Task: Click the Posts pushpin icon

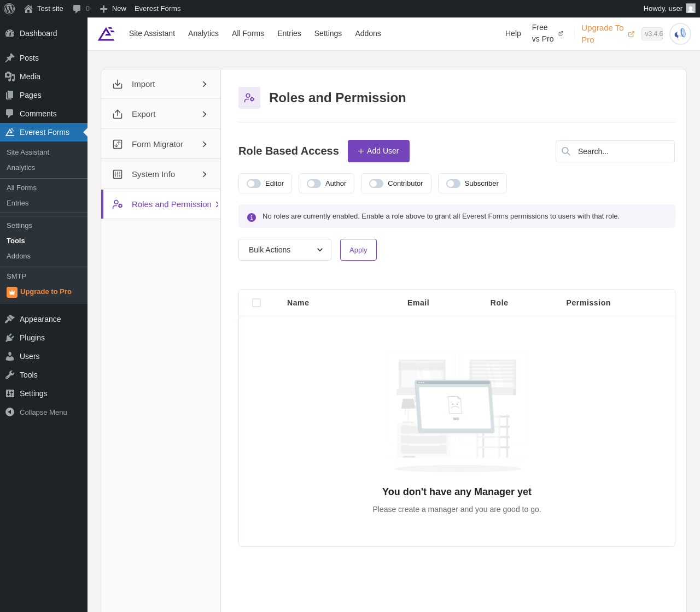Action: click(10, 58)
